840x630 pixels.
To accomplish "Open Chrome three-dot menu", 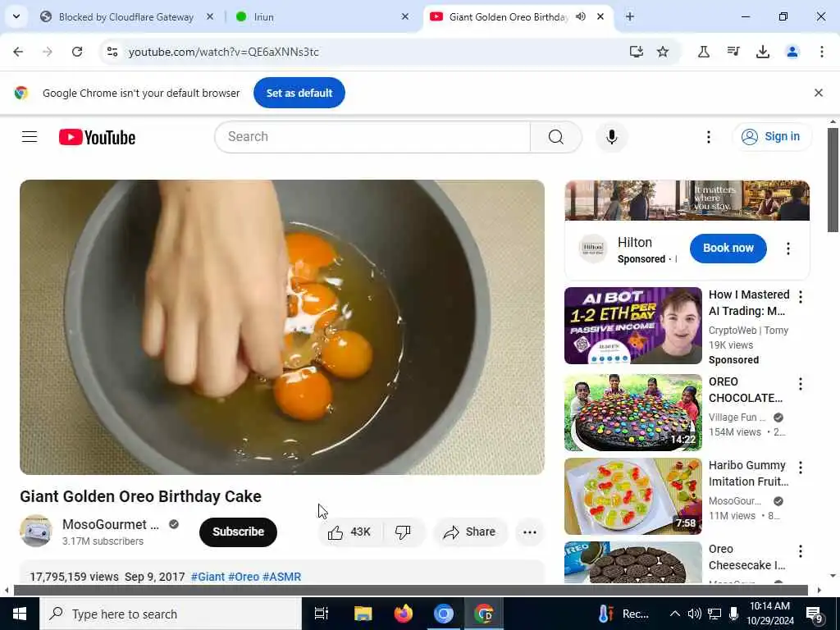I will (821, 52).
